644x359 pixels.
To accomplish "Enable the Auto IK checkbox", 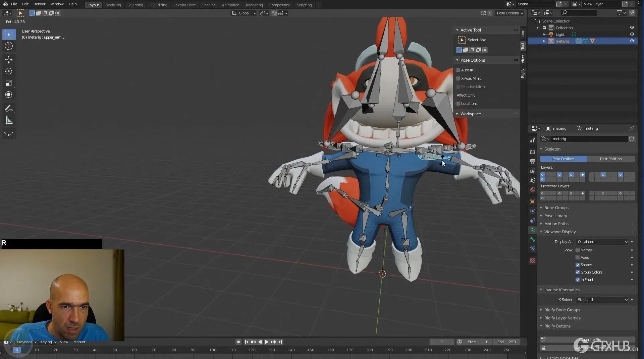I will tap(459, 70).
